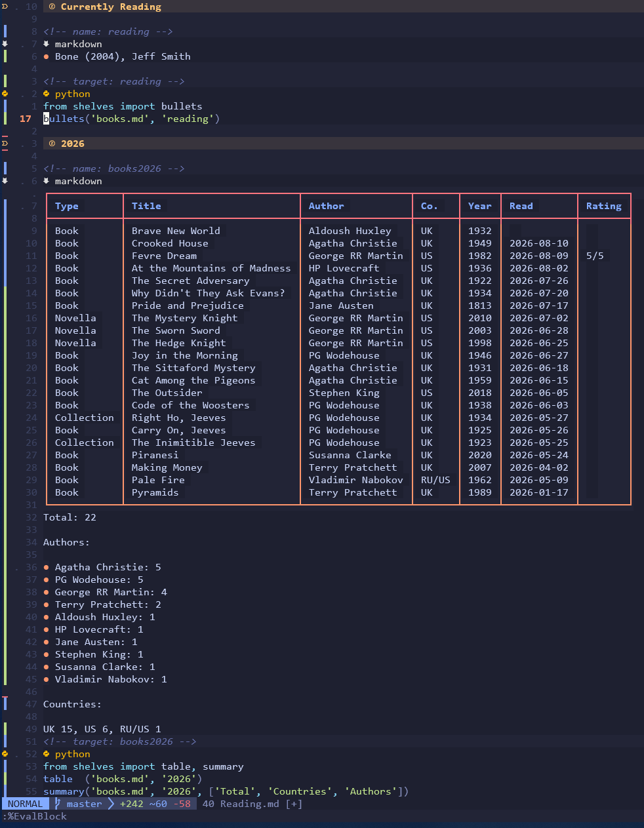644x828 pixels.
Task: Click the +242 added-lines count
Action: coord(131,804)
